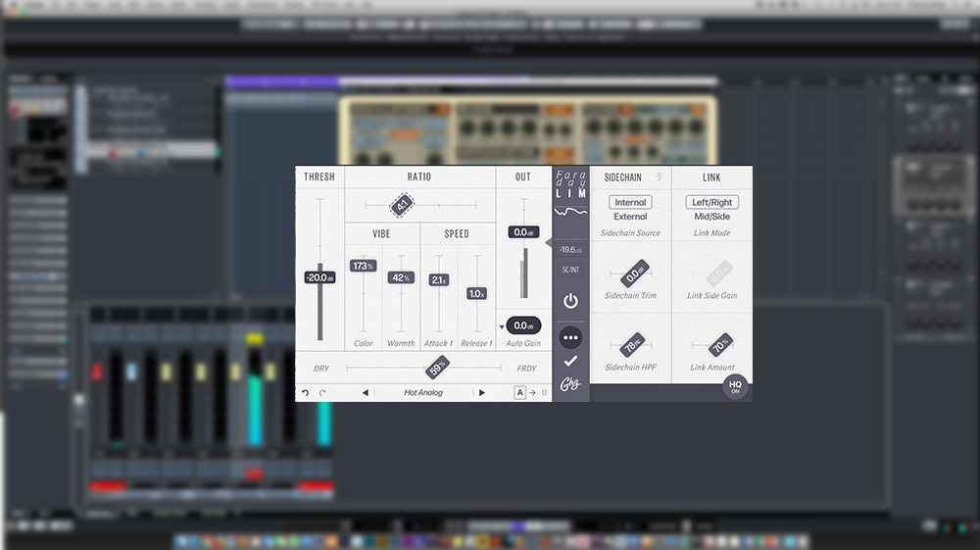Toggle the SC:INT indicator button

click(x=570, y=270)
